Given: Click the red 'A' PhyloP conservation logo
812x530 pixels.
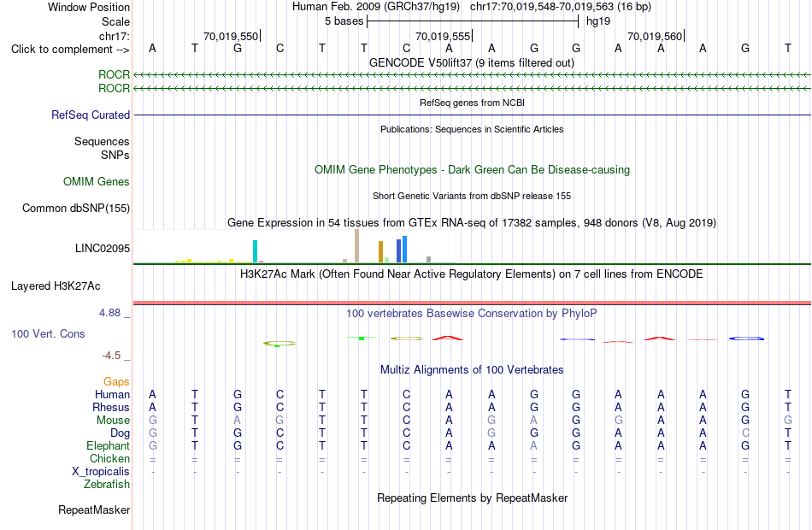Looking at the screenshot, I should pos(448,339).
